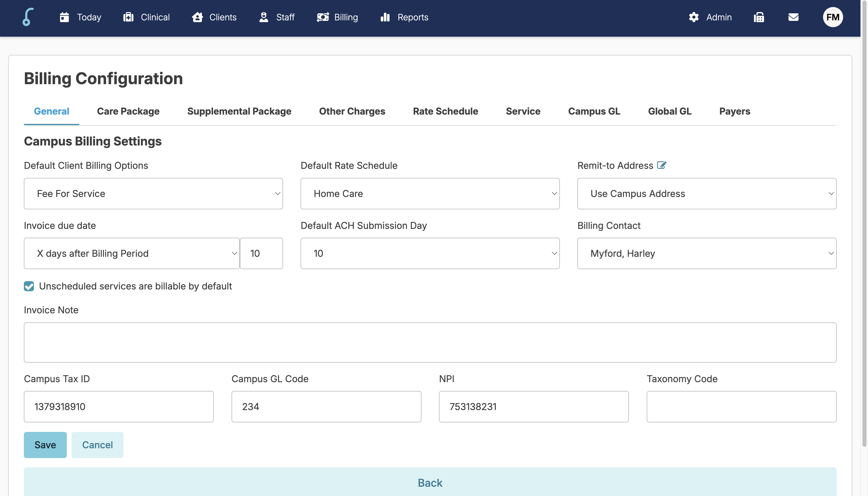Click the Admin gear icon
Viewport: 868px width, 496px height.
[694, 17]
